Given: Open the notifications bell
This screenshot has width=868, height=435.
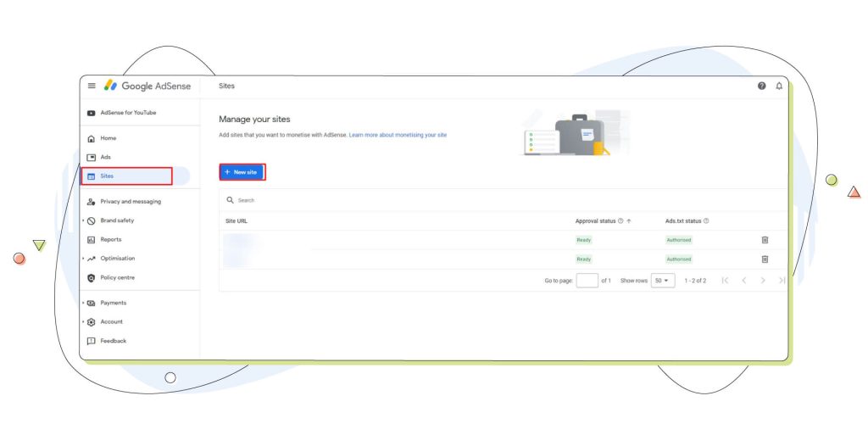Looking at the screenshot, I should click(779, 86).
